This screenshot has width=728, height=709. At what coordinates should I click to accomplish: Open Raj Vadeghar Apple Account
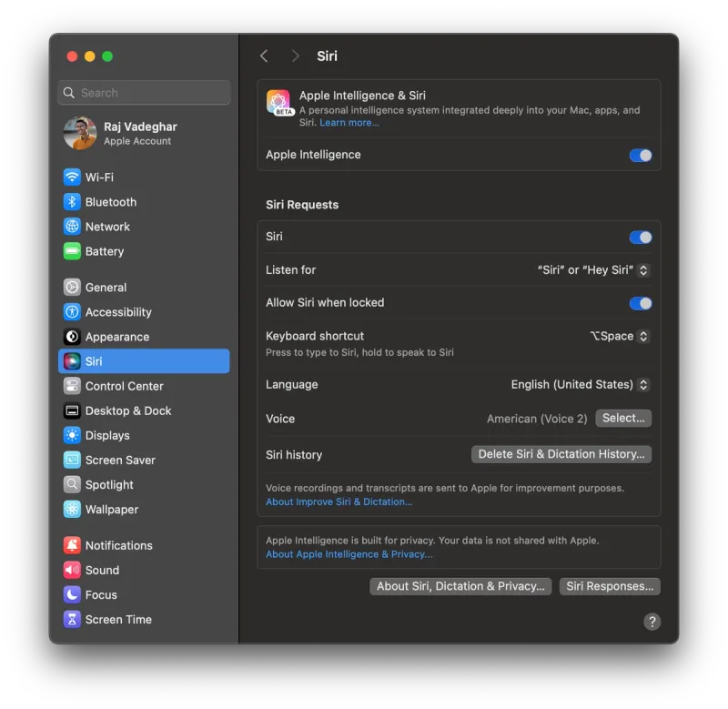tap(144, 133)
